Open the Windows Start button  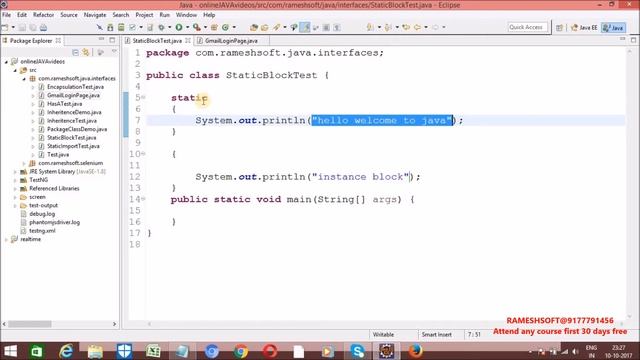pos(11,351)
